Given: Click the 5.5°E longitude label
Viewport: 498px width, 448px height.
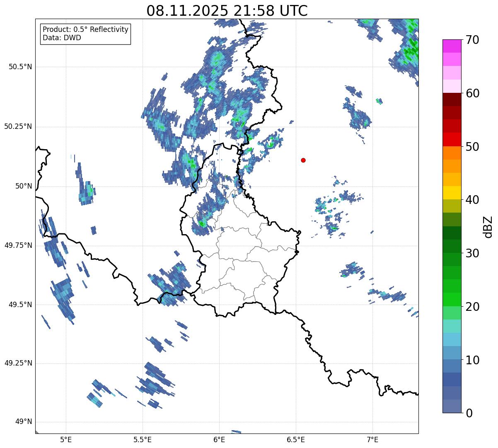Looking at the screenshot, I should 143,439.
